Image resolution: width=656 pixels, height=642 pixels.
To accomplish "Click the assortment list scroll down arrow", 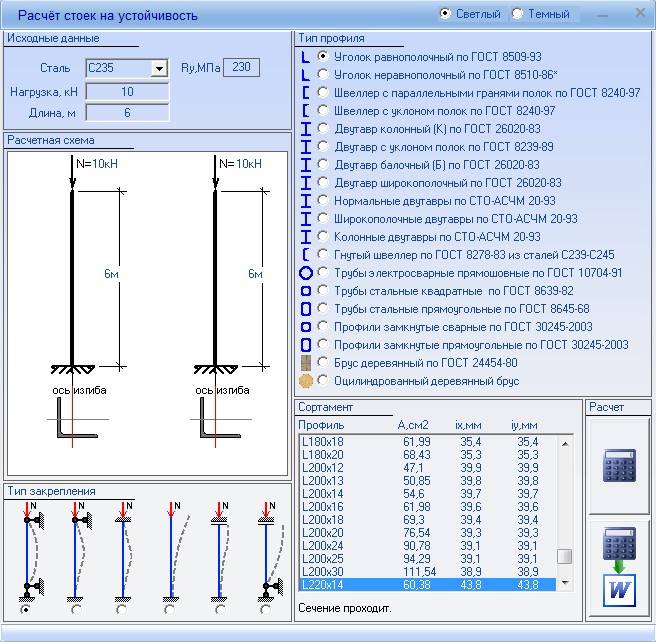I will [564, 582].
